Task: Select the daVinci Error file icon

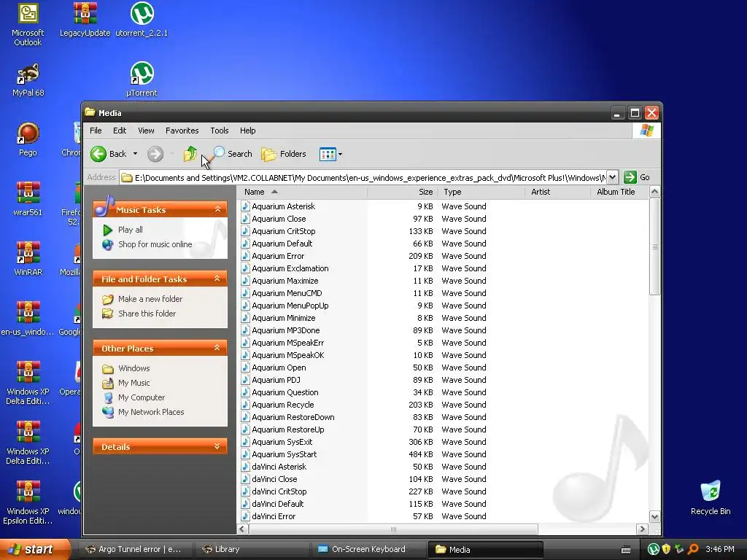Action: click(x=245, y=516)
